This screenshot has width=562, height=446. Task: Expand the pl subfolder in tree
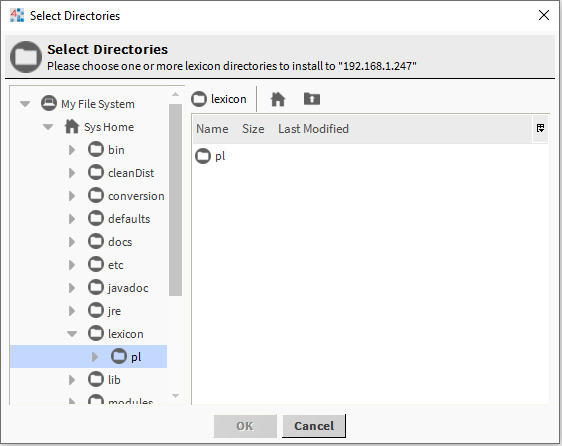95,357
